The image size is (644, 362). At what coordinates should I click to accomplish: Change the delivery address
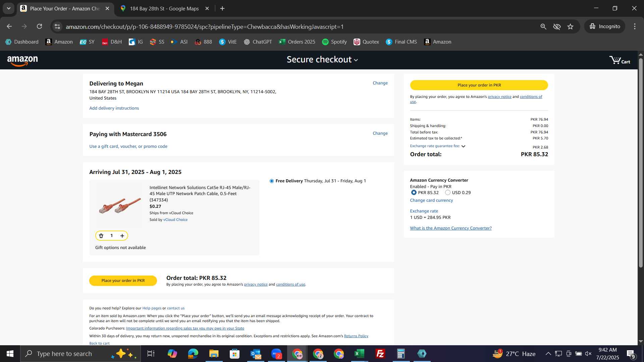click(x=380, y=83)
